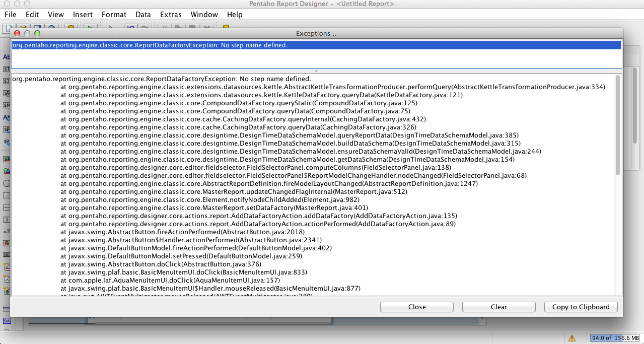
Task: Click Copy to Clipboard button
Action: pyautogui.click(x=581, y=307)
